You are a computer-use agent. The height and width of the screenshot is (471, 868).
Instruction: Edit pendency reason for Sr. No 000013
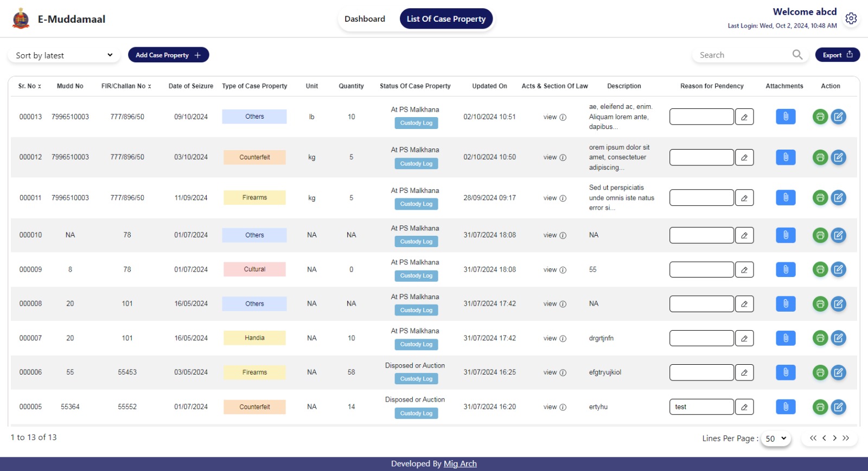[x=744, y=117]
